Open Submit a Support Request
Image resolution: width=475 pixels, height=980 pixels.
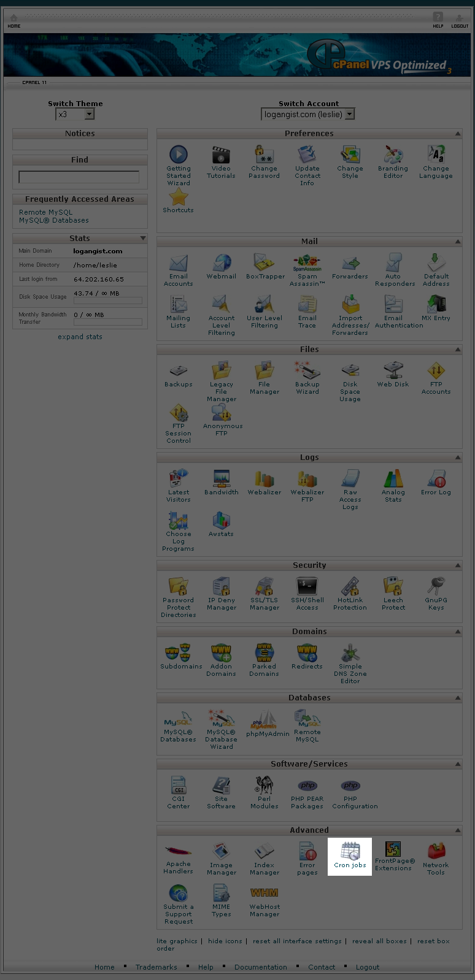179,904
